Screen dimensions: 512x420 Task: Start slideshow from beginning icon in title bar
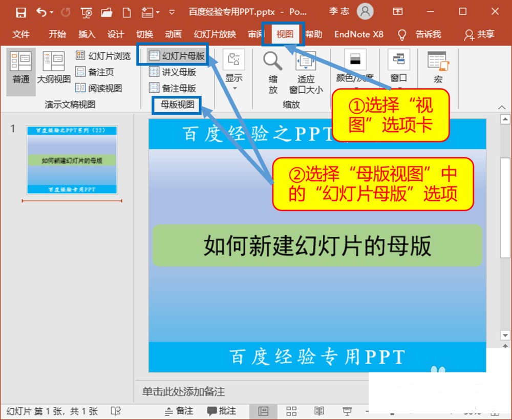(86, 13)
